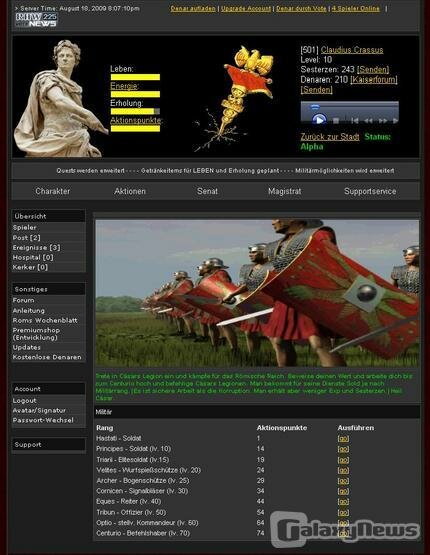The height and width of the screenshot is (555, 430).
Task: Select the Optio - stellv. Kommandeur text
Action: click(x=147, y=523)
